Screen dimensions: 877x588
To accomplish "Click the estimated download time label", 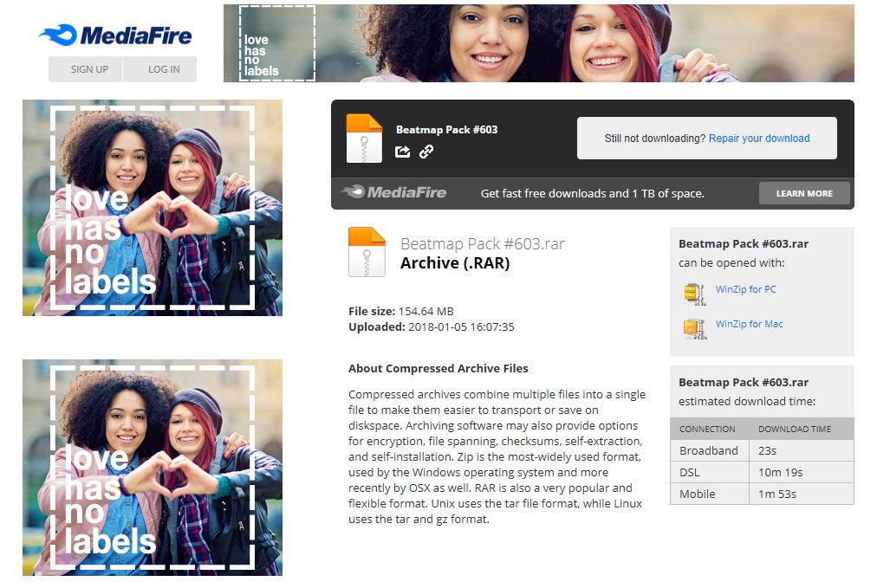I will [x=747, y=401].
